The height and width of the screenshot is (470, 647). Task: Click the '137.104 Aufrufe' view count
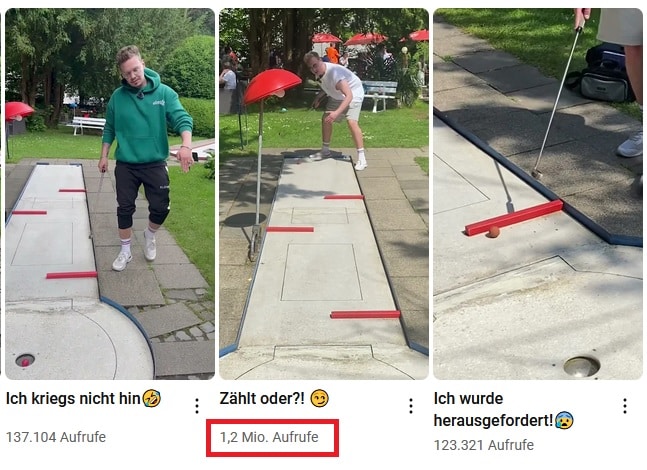56,437
